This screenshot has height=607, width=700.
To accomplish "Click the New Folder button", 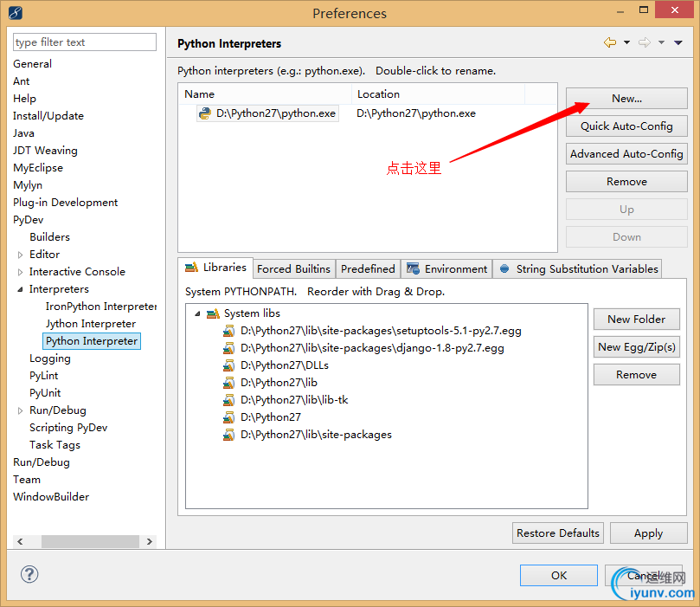I will coord(637,319).
